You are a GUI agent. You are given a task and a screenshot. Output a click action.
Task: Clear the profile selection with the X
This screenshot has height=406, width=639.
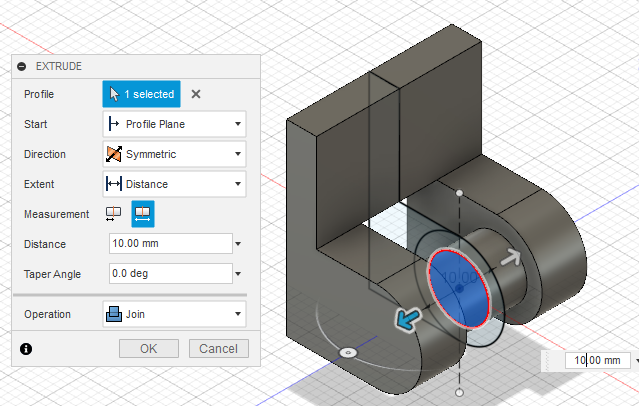click(x=196, y=94)
